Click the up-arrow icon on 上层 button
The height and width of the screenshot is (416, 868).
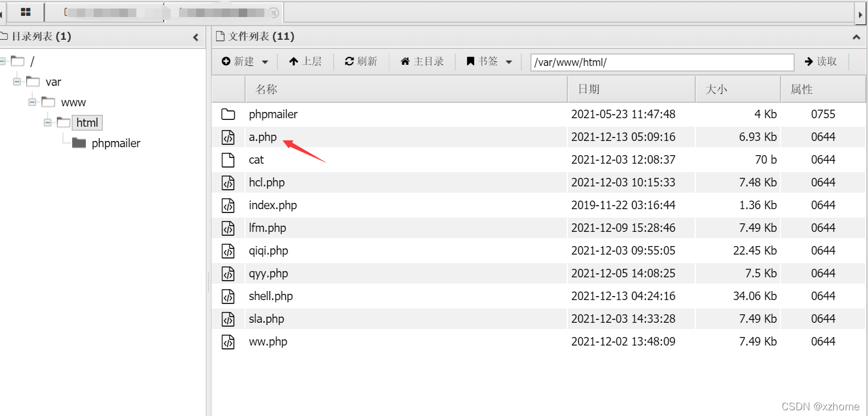(294, 61)
